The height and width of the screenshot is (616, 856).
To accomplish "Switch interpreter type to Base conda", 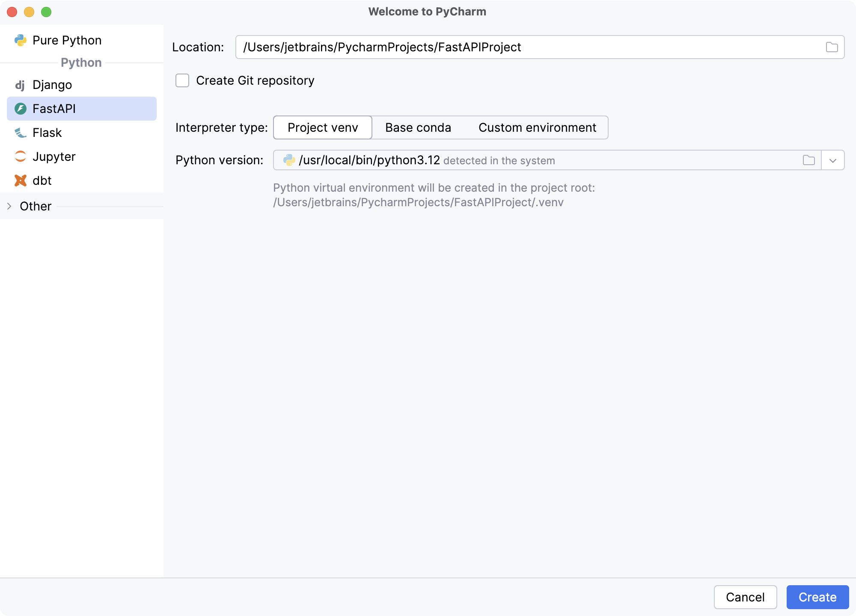I will point(418,127).
